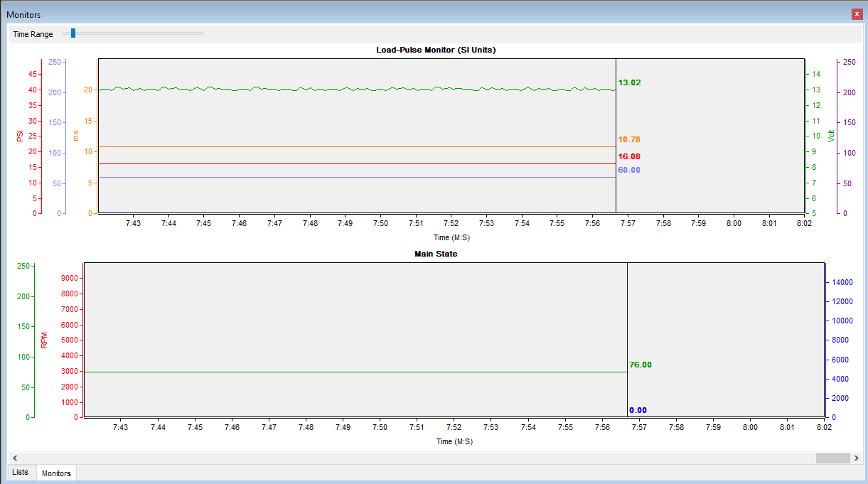Viewport: 868px width, 484px height.
Task: Click the horizontal scrollbar thumb
Action: coord(832,458)
